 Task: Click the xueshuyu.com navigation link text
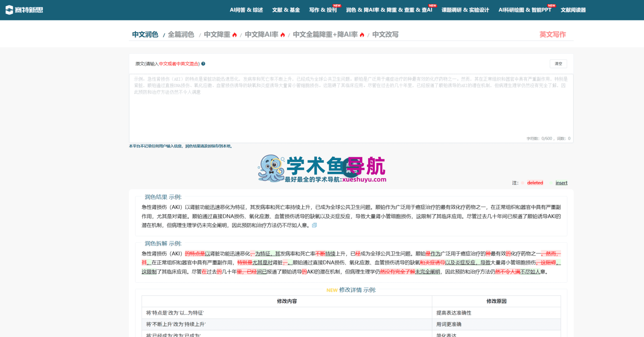pyautogui.click(x=364, y=179)
